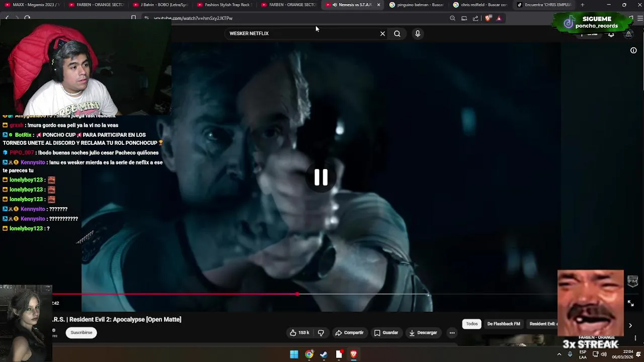Click the ESP LAA language indicator
The image size is (644, 362).
tap(583, 354)
